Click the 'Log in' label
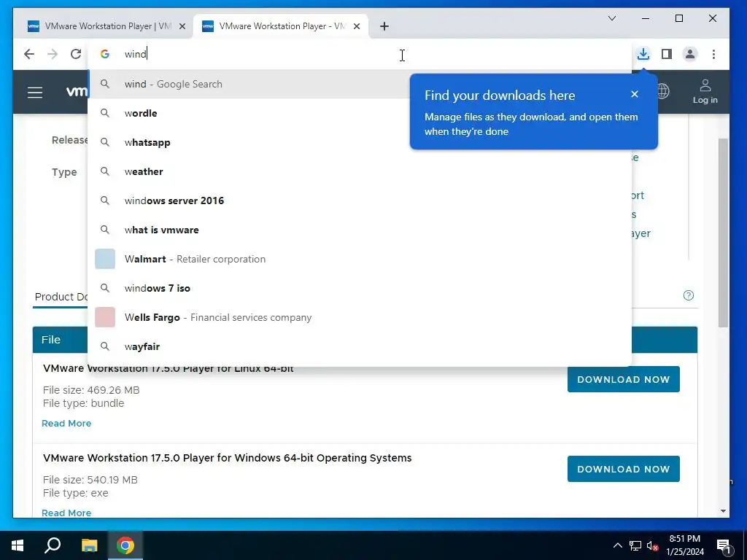Viewport: 747px width, 560px height. [705, 100]
